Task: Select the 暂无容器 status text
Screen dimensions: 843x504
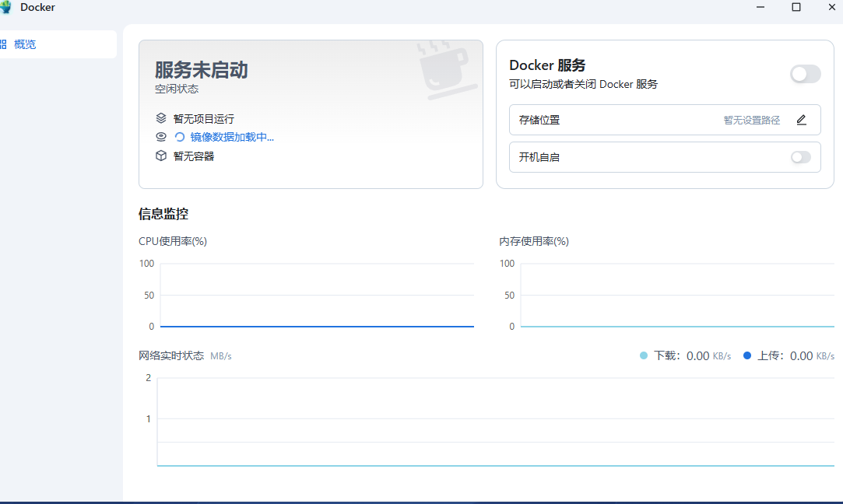Action: point(194,156)
